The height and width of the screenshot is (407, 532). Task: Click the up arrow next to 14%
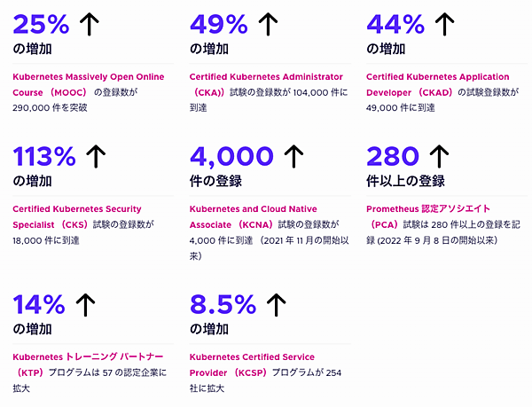[x=85, y=306]
